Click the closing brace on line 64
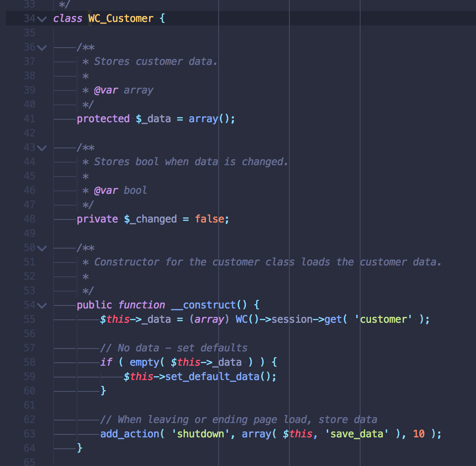 (80, 448)
